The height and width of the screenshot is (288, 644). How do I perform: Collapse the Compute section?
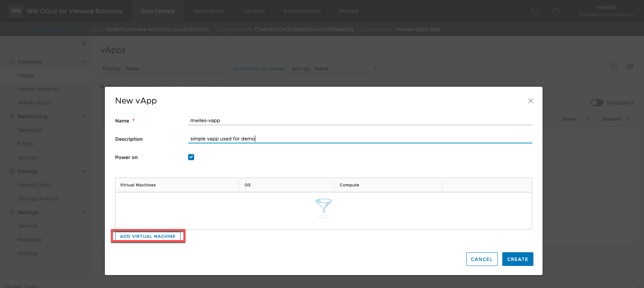coord(84,62)
